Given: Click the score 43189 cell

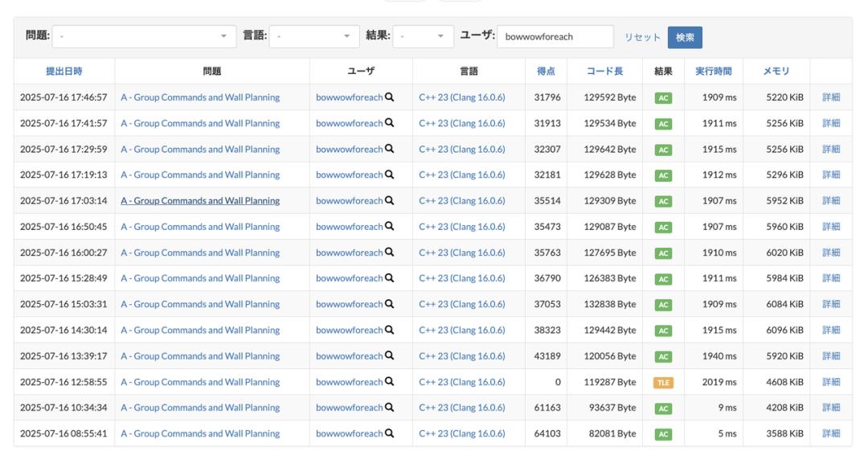Looking at the screenshot, I should coord(547,355).
